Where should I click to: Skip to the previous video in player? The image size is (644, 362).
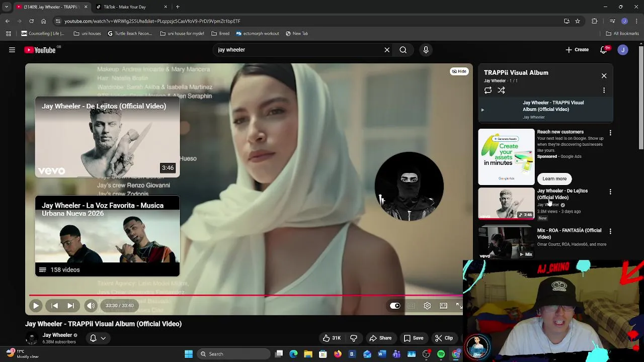point(55,305)
